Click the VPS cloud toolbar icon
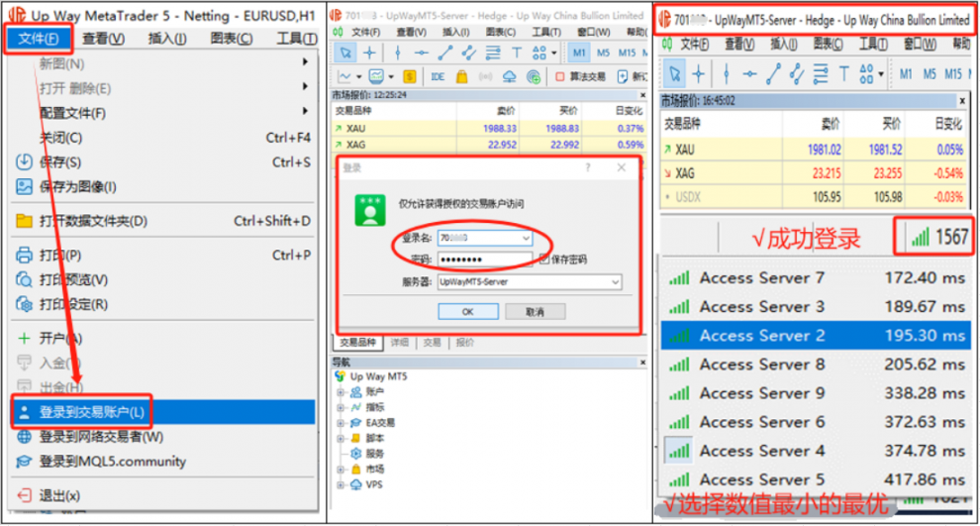This screenshot has height=526, width=980. 510,76
